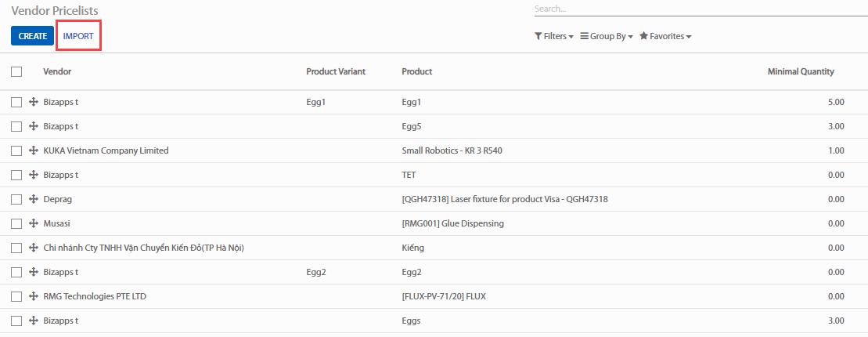This screenshot has height=337, width=868.
Task: Click drag handle on the Eggs row
Action: tap(34, 321)
